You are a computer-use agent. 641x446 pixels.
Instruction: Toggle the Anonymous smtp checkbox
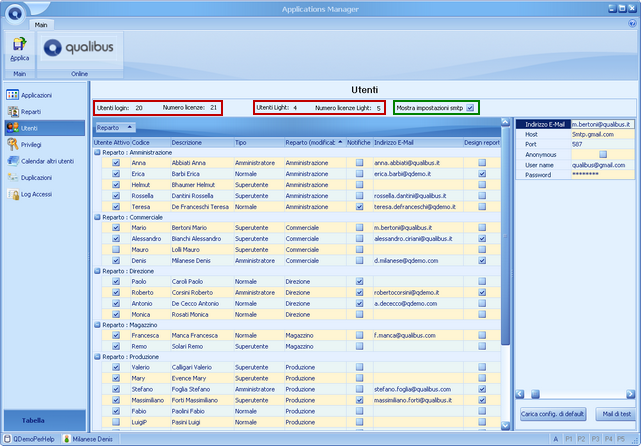coord(603,154)
